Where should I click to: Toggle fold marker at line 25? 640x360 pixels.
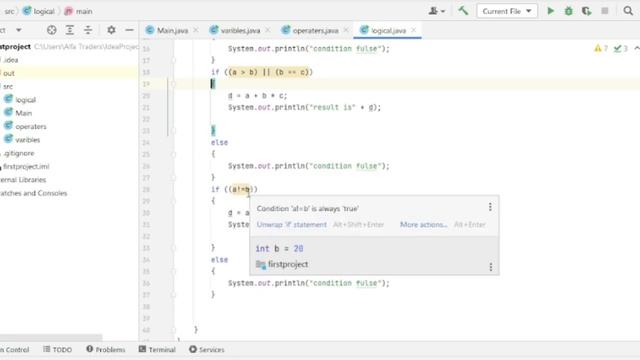[x=173, y=154]
